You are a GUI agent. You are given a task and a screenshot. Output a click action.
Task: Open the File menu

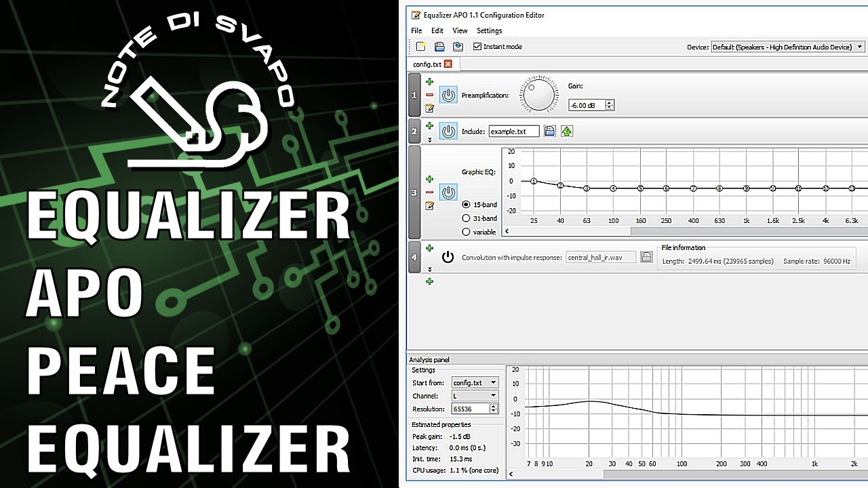[x=416, y=30]
